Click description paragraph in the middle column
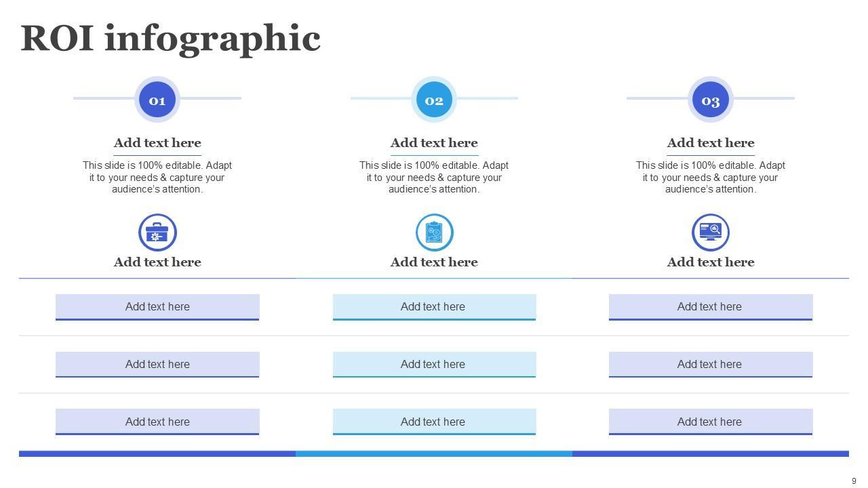The width and height of the screenshot is (868, 488). (434, 178)
